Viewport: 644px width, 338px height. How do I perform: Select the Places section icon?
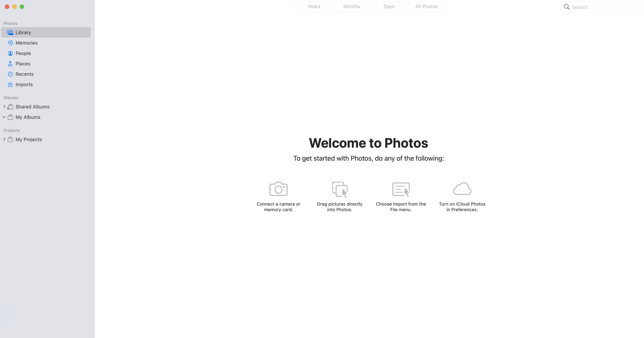[x=10, y=64]
